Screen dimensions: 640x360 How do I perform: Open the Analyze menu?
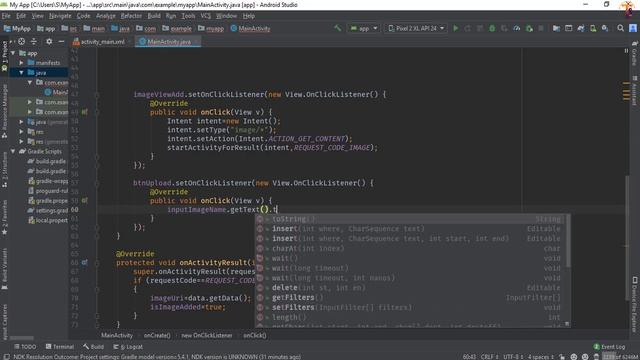(106, 16)
